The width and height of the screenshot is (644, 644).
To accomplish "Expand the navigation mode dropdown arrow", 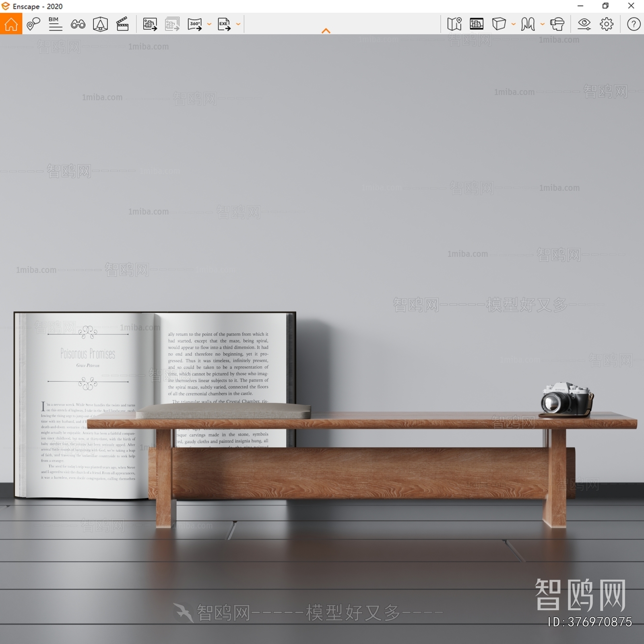I will pos(543,24).
